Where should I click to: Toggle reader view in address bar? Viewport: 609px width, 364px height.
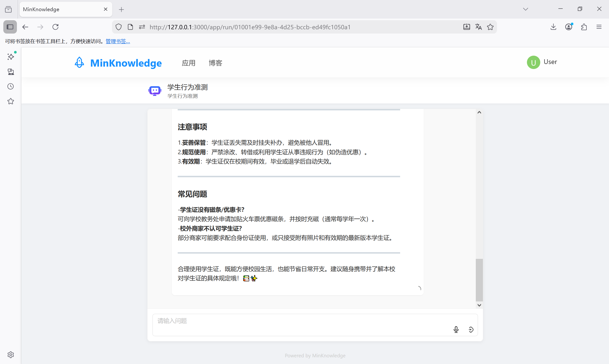[x=130, y=27]
